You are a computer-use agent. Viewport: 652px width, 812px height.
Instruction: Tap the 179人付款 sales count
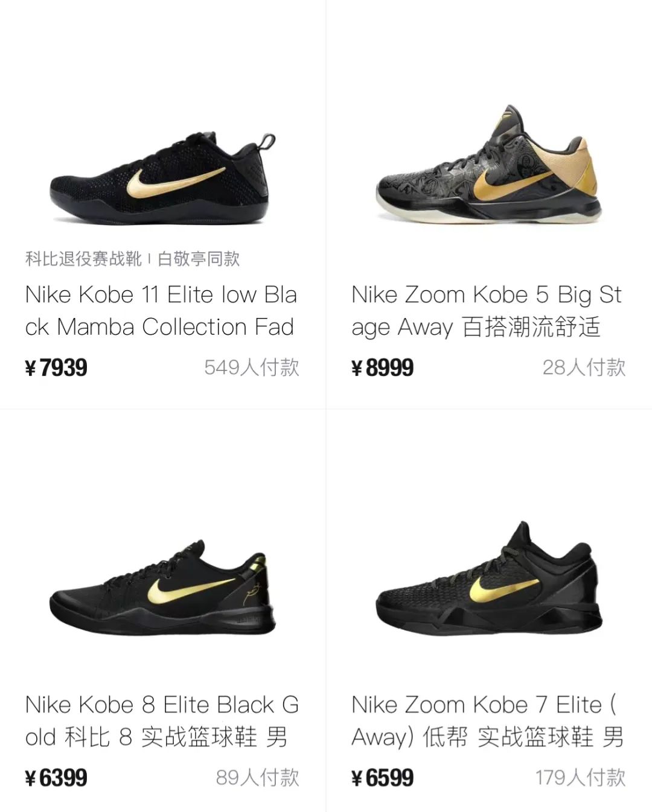coord(580,778)
